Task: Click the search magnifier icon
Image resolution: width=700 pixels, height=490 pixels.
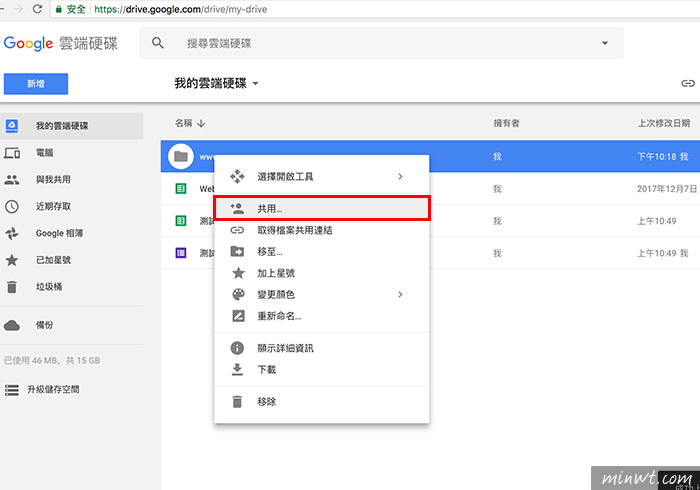Action: (158, 43)
